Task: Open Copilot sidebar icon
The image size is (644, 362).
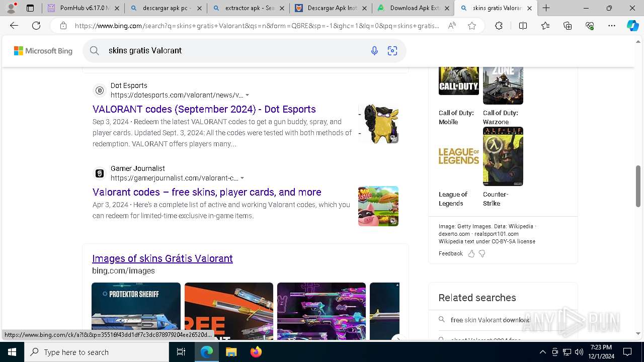Action: pos(632,26)
